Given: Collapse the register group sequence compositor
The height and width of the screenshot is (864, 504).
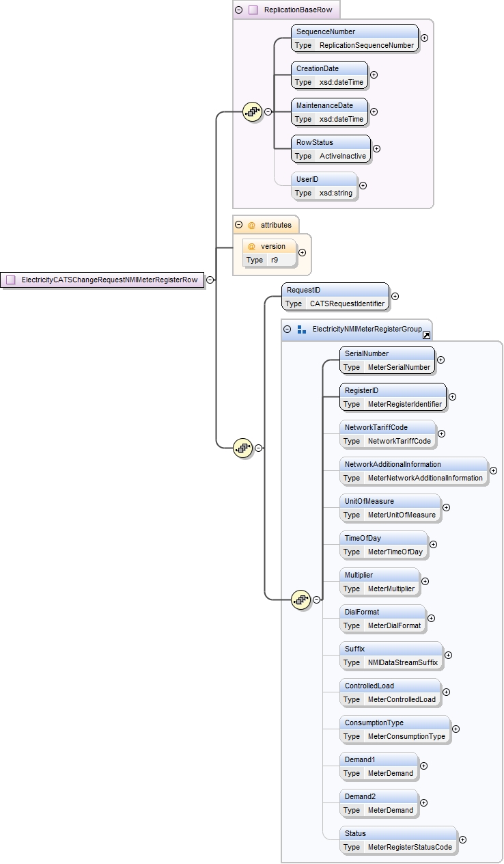Looking at the screenshot, I should 316,599.
